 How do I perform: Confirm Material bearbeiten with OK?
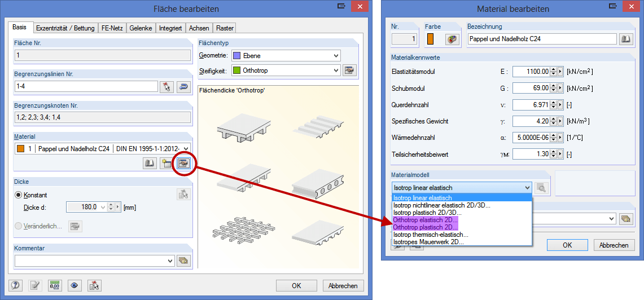(x=568, y=245)
